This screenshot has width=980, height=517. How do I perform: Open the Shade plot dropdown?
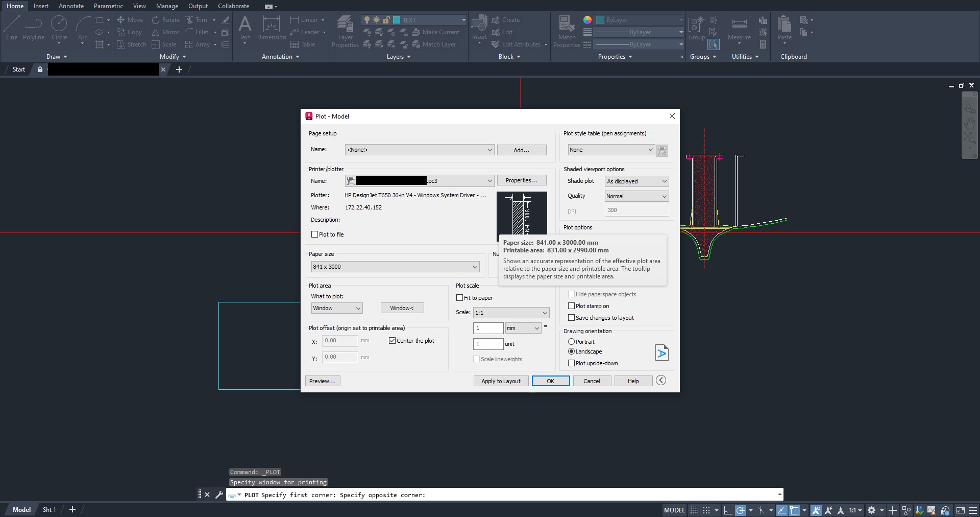click(x=663, y=181)
